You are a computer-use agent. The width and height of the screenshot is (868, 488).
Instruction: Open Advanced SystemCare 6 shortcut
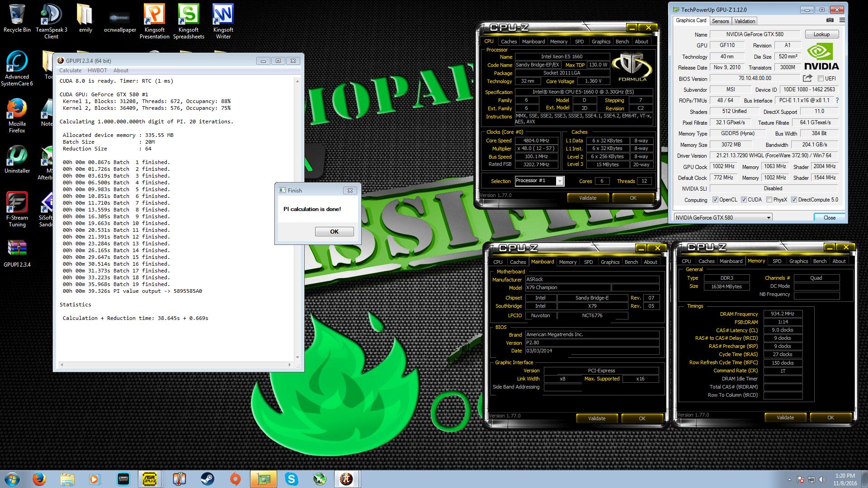pos(17,68)
